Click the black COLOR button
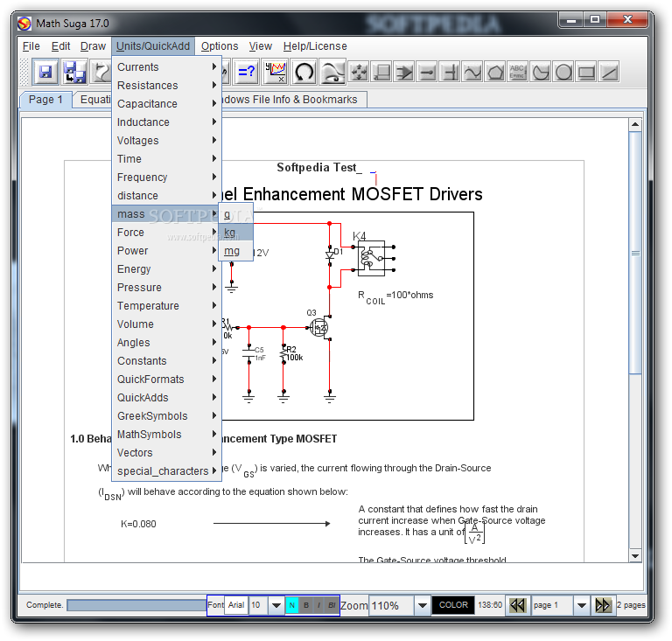Image resolution: width=672 pixels, height=641 pixels. pyautogui.click(x=453, y=605)
